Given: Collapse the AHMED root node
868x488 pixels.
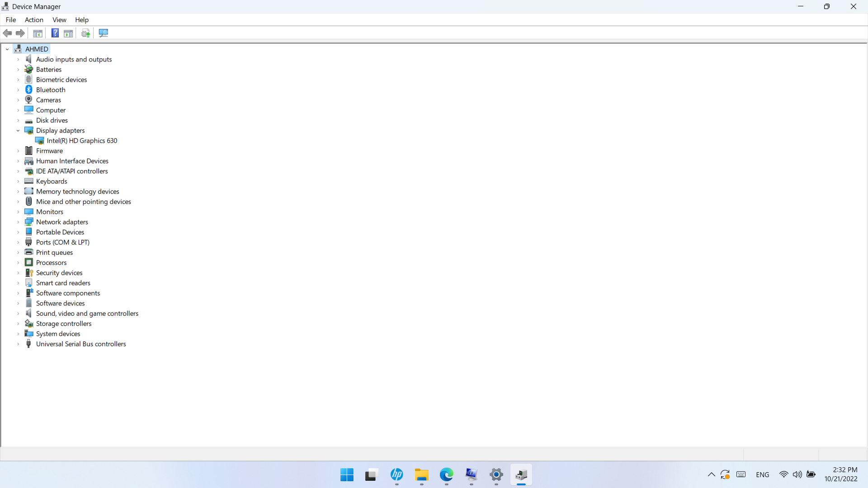Looking at the screenshot, I should (7, 49).
